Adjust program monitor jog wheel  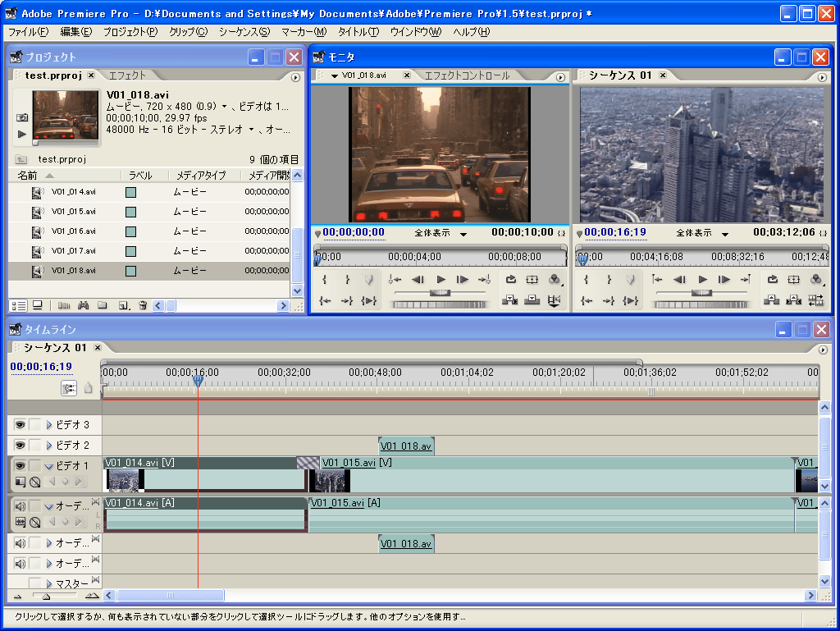(x=701, y=304)
